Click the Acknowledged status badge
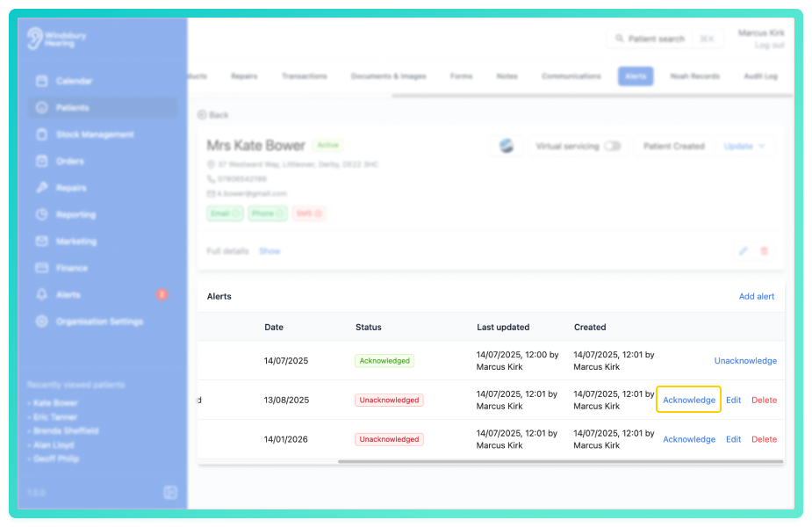This screenshot has width=812, height=527. [384, 361]
